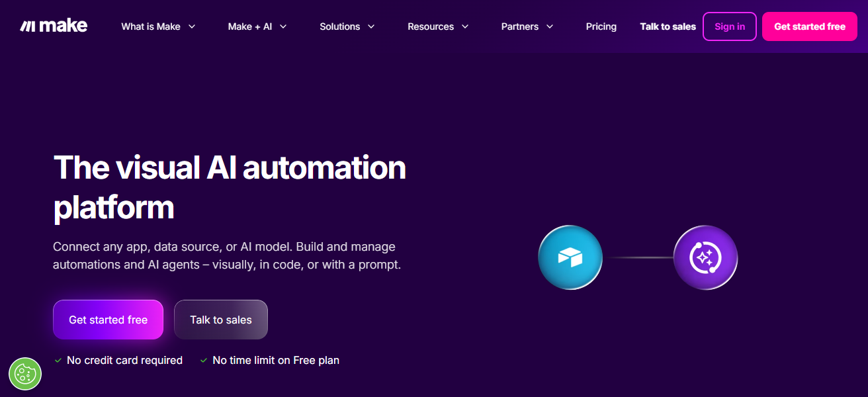Open the Partners menu

tap(527, 26)
